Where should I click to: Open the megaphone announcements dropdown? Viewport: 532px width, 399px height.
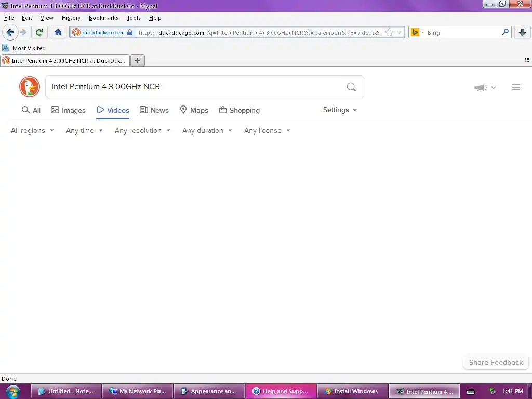[485, 88]
